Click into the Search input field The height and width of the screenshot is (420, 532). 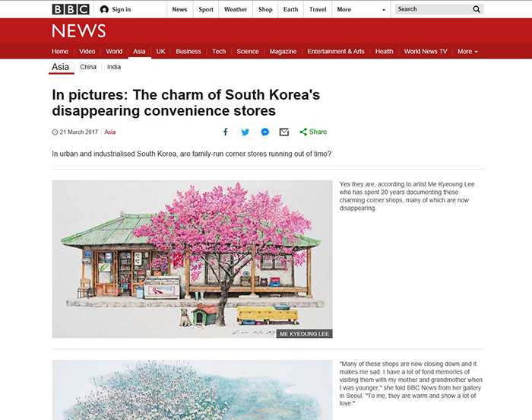pyautogui.click(x=434, y=9)
